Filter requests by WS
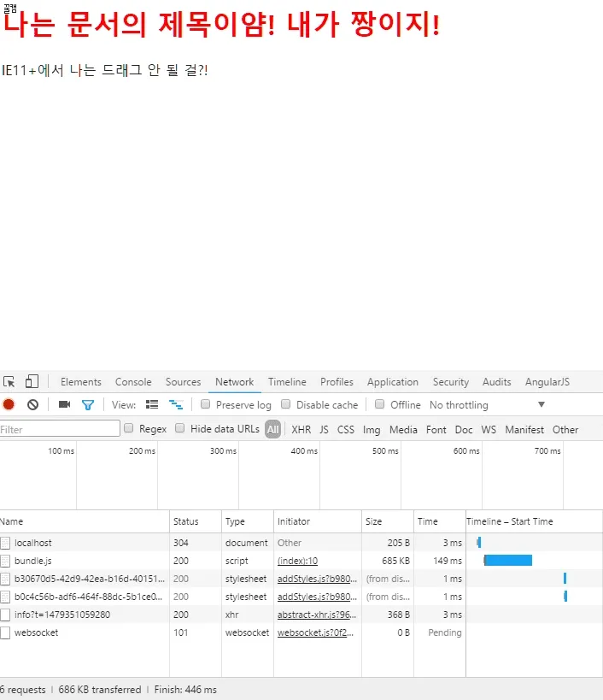The width and height of the screenshot is (603, 700). (489, 430)
